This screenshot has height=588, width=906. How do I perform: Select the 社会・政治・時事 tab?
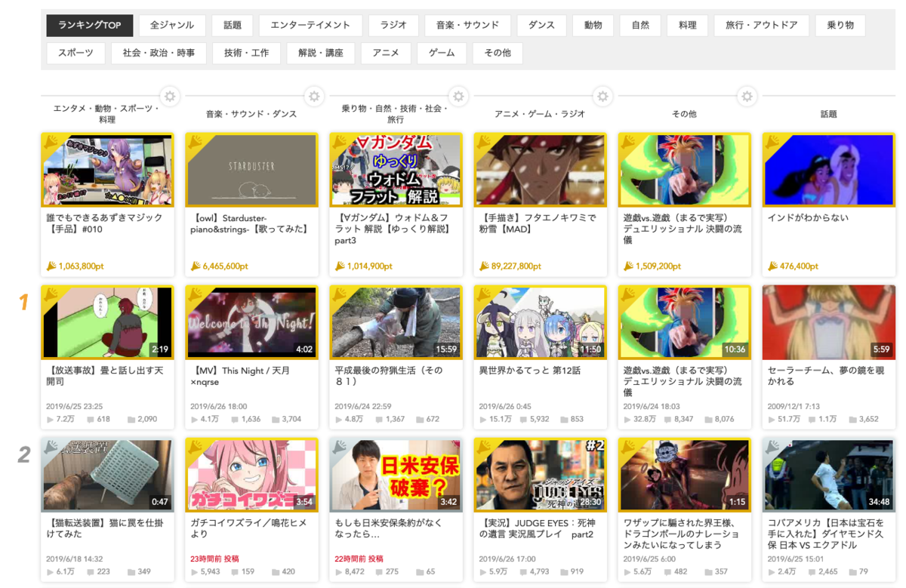coord(159,53)
